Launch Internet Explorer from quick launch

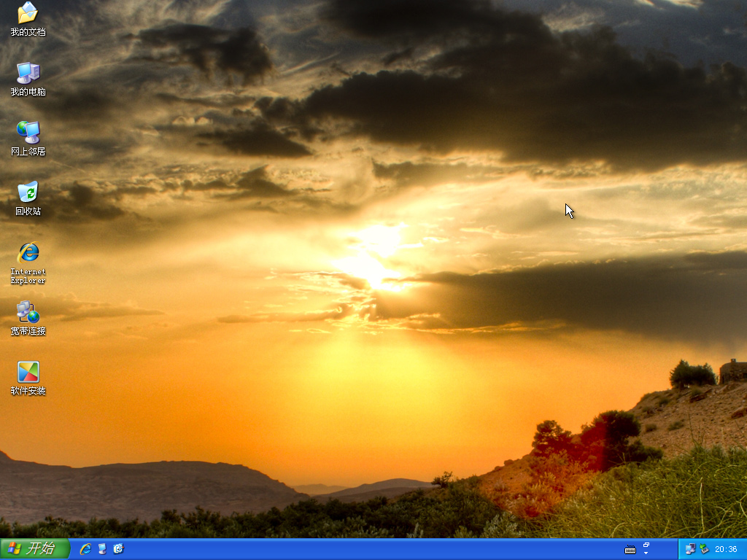click(85, 549)
